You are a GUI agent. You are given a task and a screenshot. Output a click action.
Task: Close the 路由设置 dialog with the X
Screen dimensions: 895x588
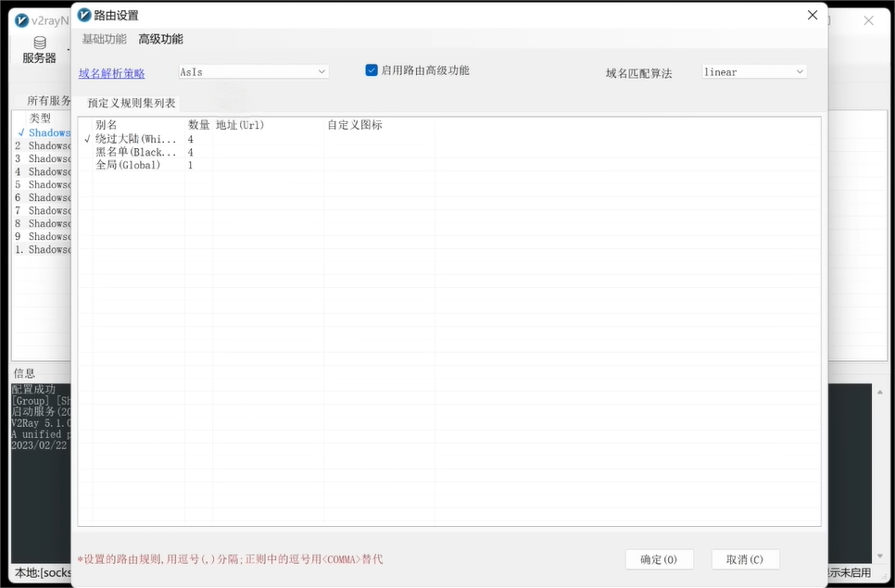[813, 15]
